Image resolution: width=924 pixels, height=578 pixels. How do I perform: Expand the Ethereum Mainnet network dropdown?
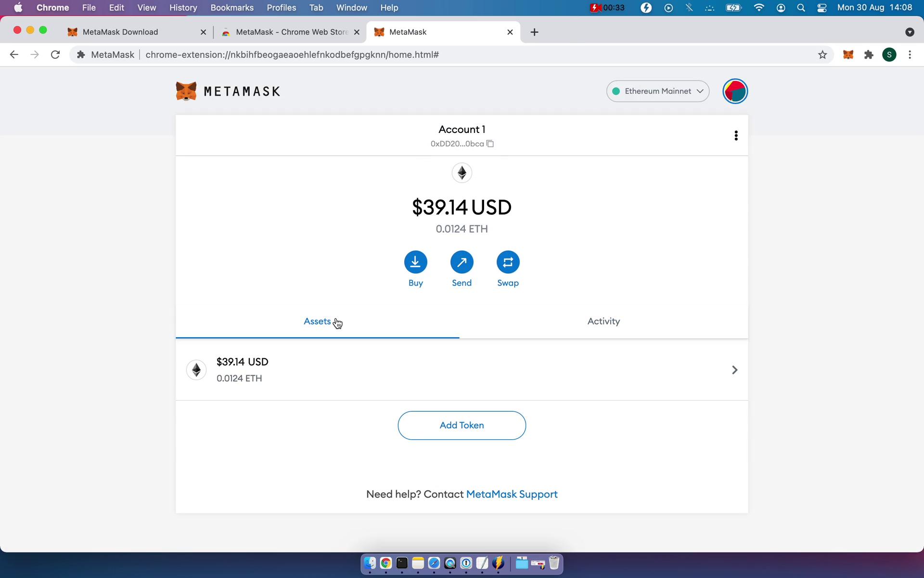point(657,91)
